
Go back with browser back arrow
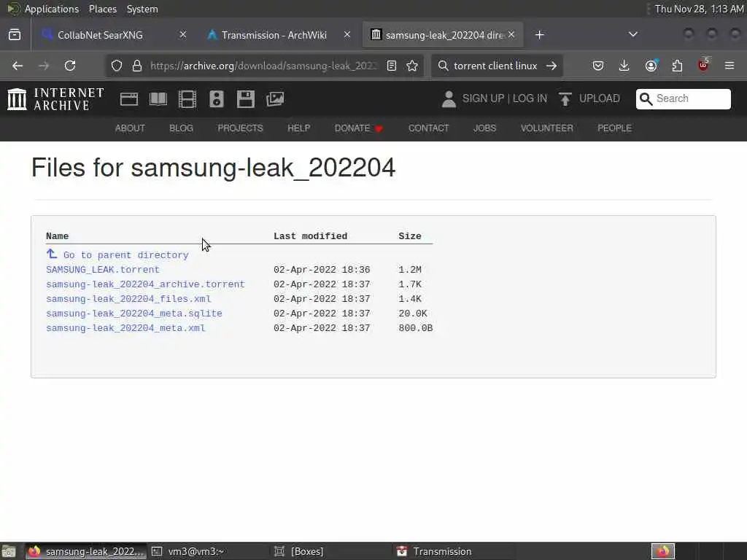[18, 66]
